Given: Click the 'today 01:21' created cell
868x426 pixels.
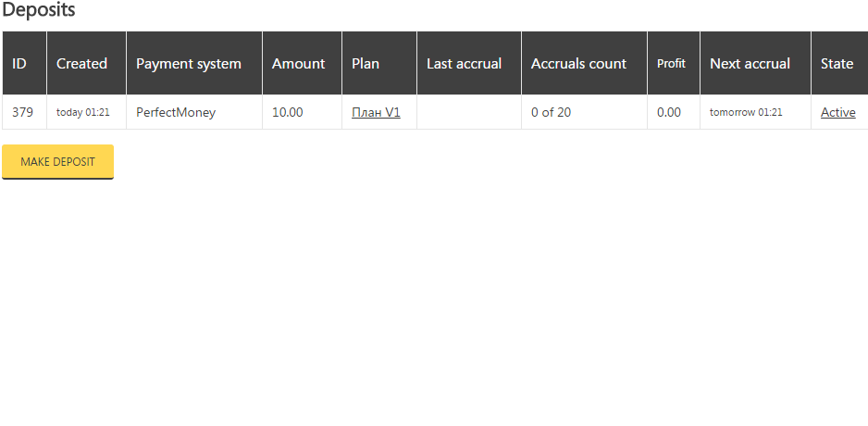Looking at the screenshot, I should pos(83,112).
